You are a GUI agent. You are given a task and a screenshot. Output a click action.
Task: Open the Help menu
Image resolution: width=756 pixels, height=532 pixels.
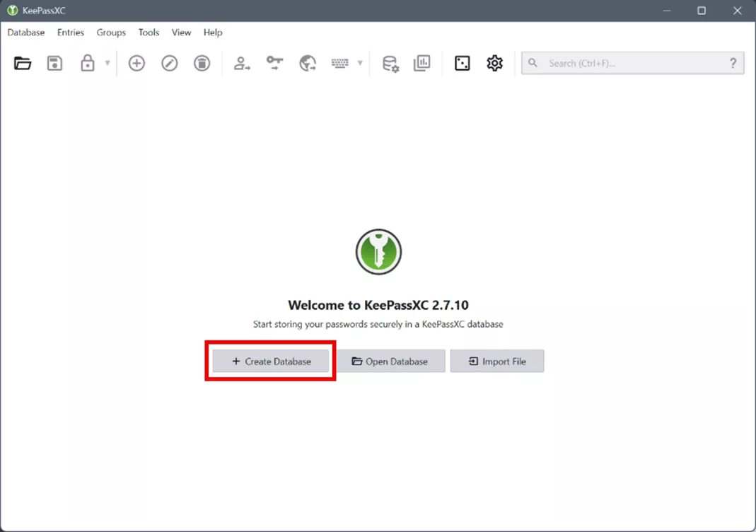[213, 33]
